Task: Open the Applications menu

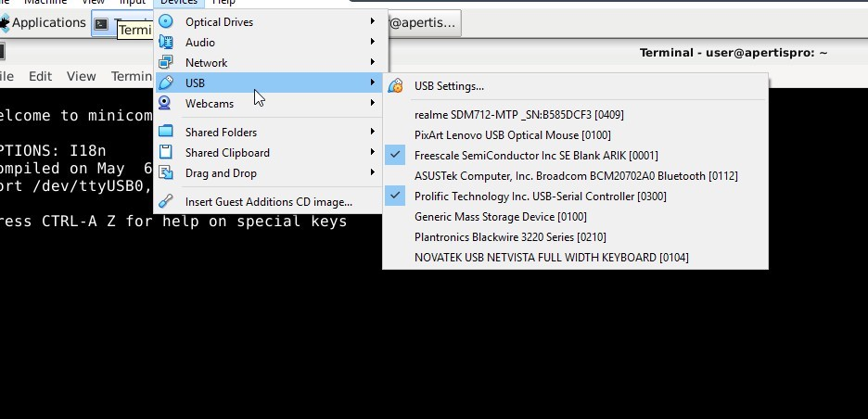Action: point(44,22)
